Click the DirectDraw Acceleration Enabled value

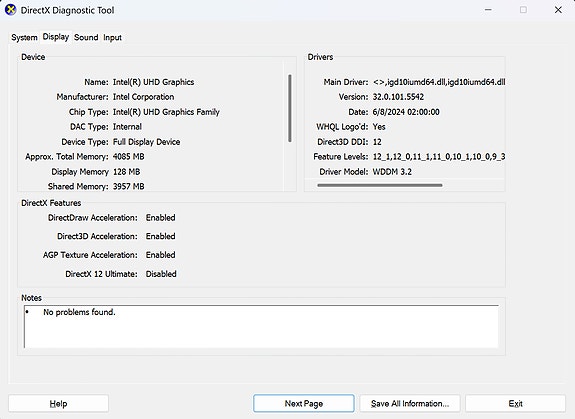[161, 218]
